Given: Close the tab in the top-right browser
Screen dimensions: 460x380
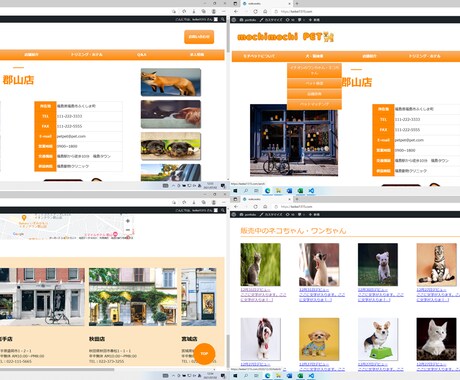Looking at the screenshot, I should tap(289, 3).
